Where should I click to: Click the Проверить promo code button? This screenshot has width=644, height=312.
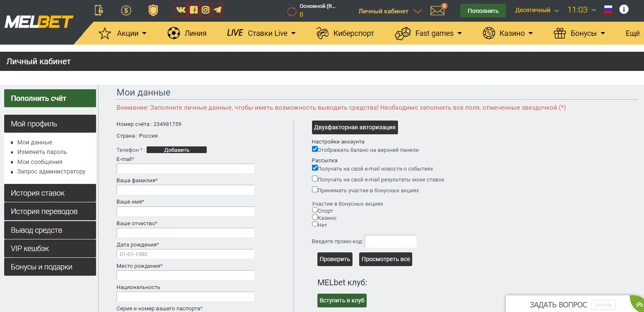click(x=335, y=259)
